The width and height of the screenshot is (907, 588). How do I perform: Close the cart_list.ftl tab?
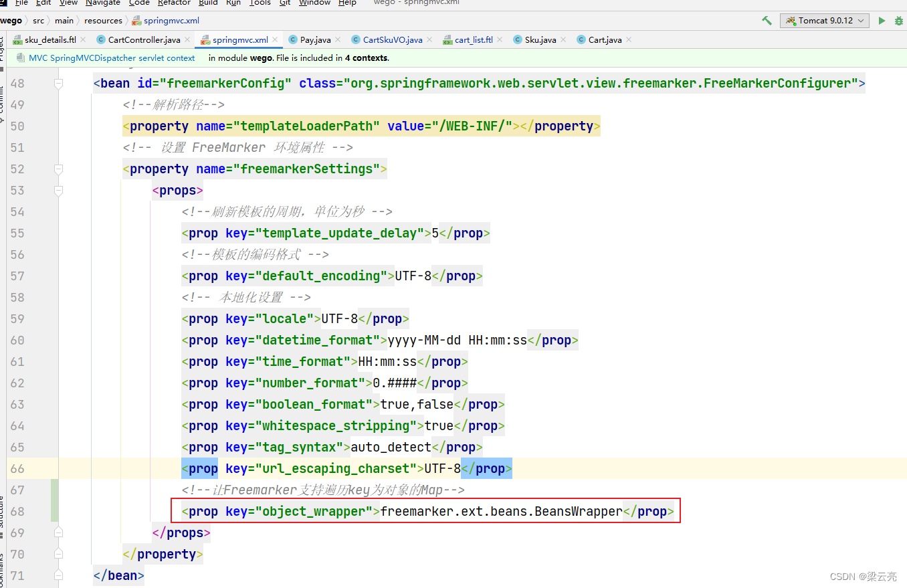(x=500, y=40)
